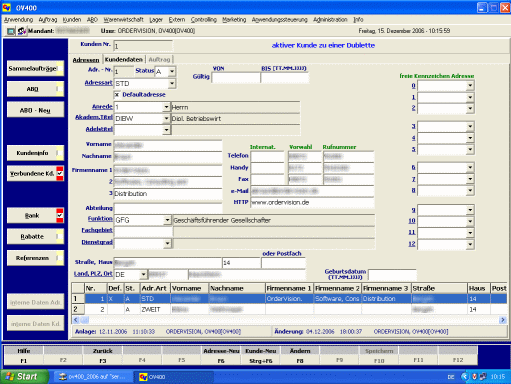Open the Adelstitel dropdown

[x=166, y=130]
